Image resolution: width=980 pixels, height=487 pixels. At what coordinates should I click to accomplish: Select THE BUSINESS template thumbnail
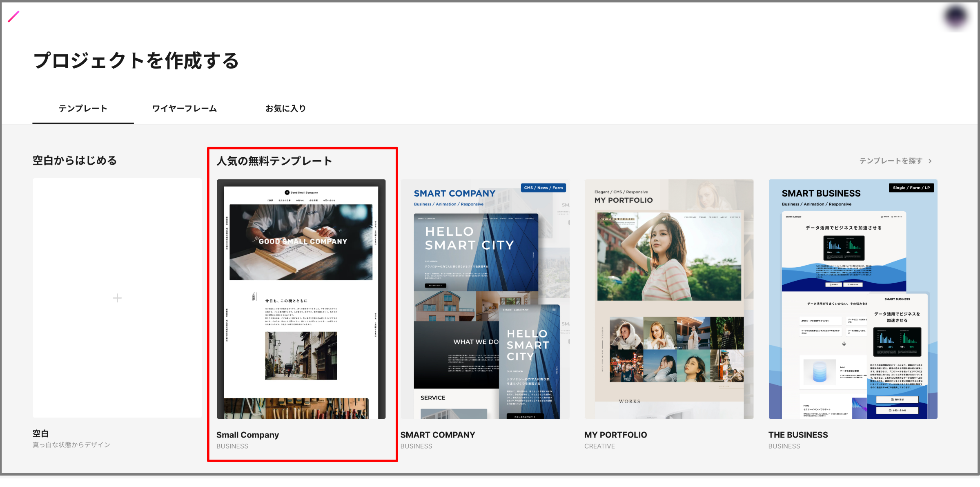[853, 299]
